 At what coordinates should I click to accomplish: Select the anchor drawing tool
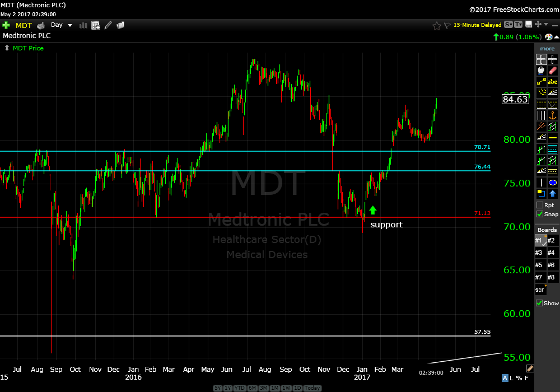(x=553, y=115)
